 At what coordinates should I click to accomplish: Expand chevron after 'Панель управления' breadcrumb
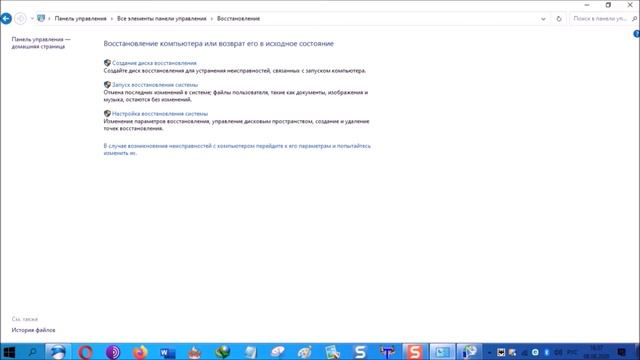point(112,19)
